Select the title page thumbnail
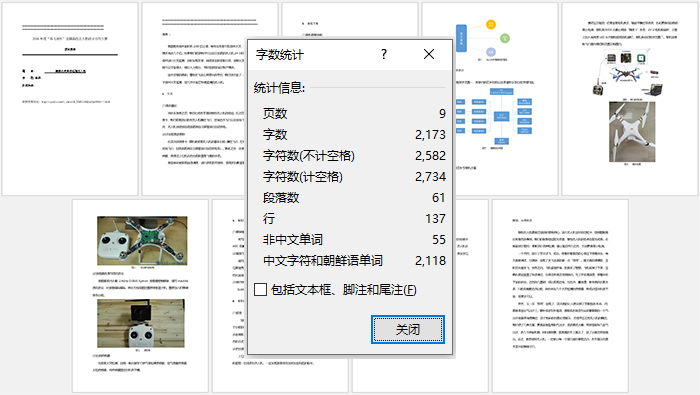The height and width of the screenshot is (395, 700). (x=70, y=99)
